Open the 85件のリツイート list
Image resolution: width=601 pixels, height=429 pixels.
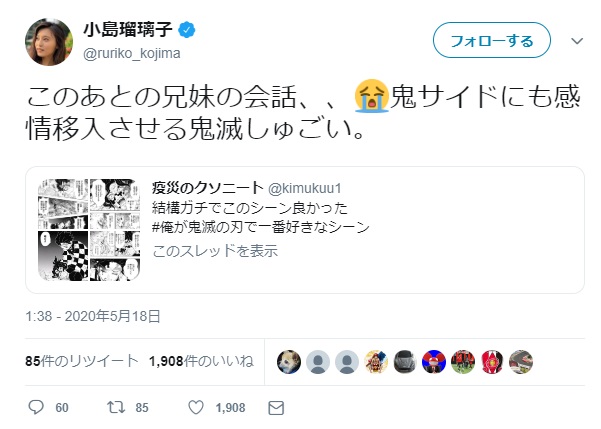click(82, 361)
